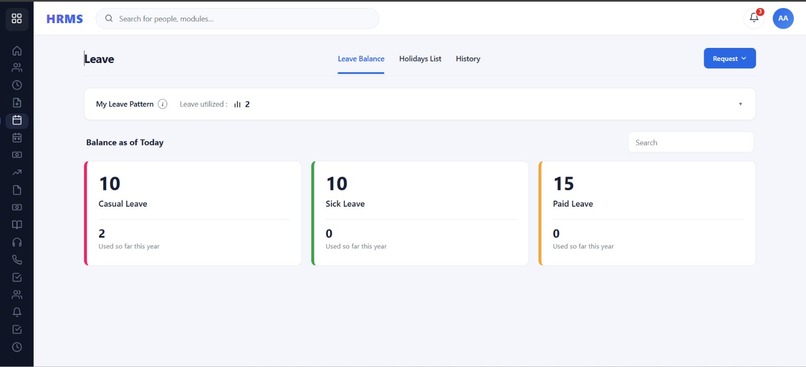Click the 'Leave' page title
This screenshot has width=806, height=367.
(x=99, y=59)
